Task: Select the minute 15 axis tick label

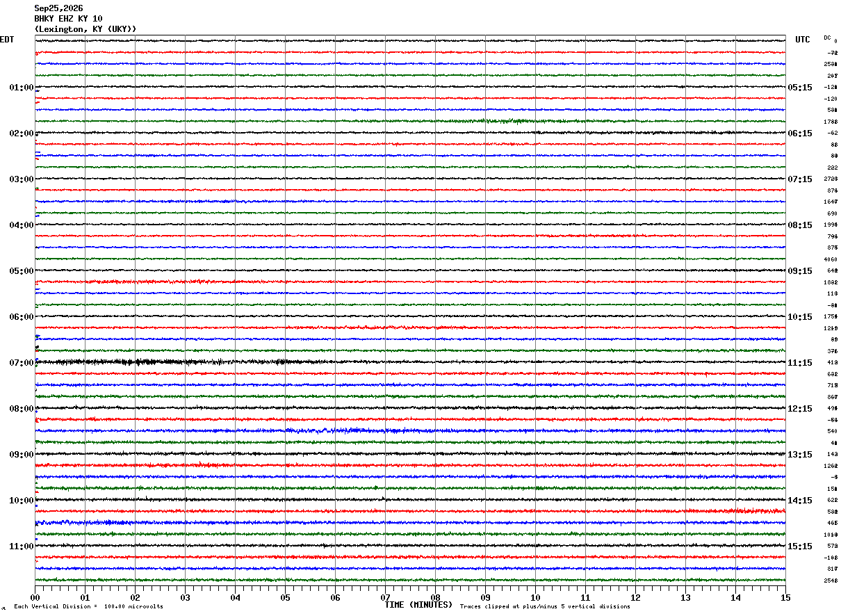Action: (x=785, y=597)
